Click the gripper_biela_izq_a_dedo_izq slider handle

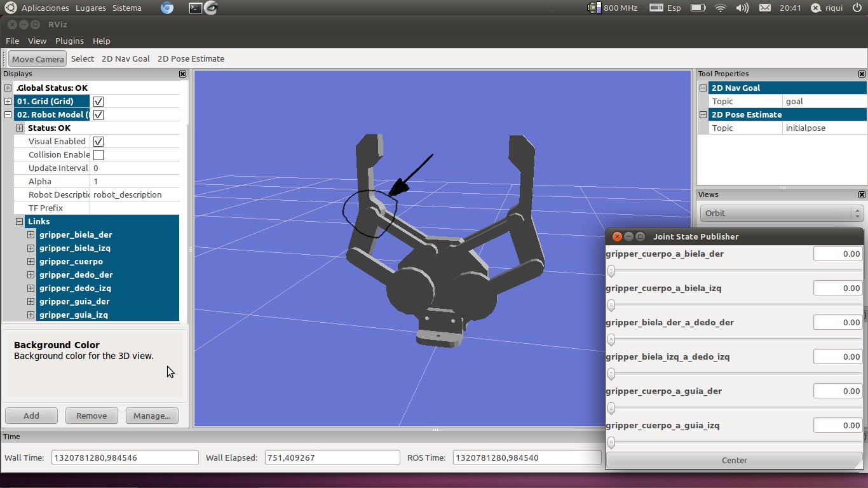coord(611,374)
